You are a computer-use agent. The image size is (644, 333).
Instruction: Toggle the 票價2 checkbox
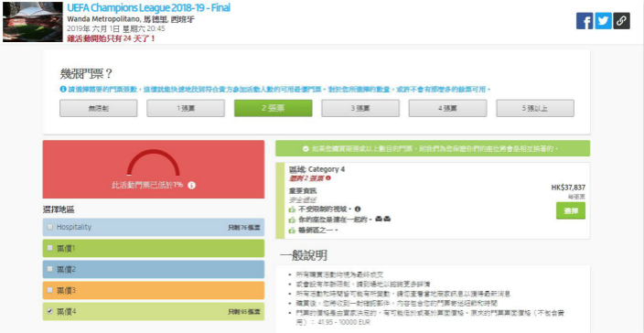tap(50, 269)
